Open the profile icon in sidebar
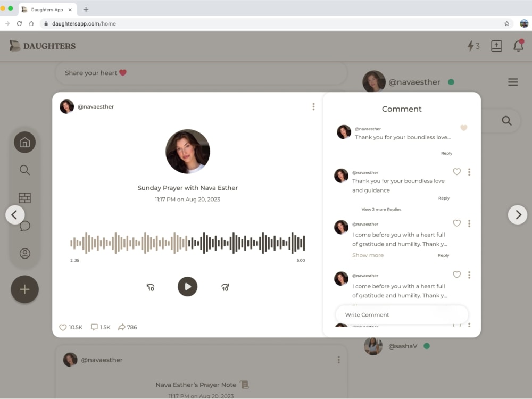 tap(25, 253)
